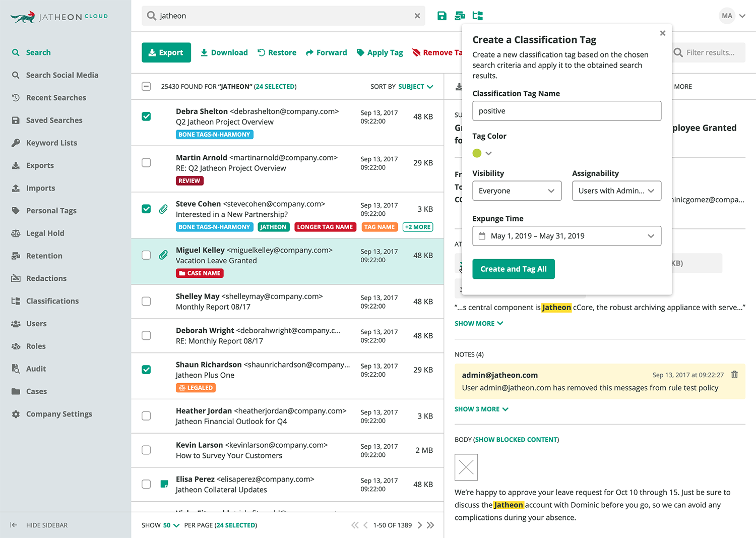Check Miguel Kelley's email checkbox
Viewport: 756px width, 538px height.
(x=146, y=255)
